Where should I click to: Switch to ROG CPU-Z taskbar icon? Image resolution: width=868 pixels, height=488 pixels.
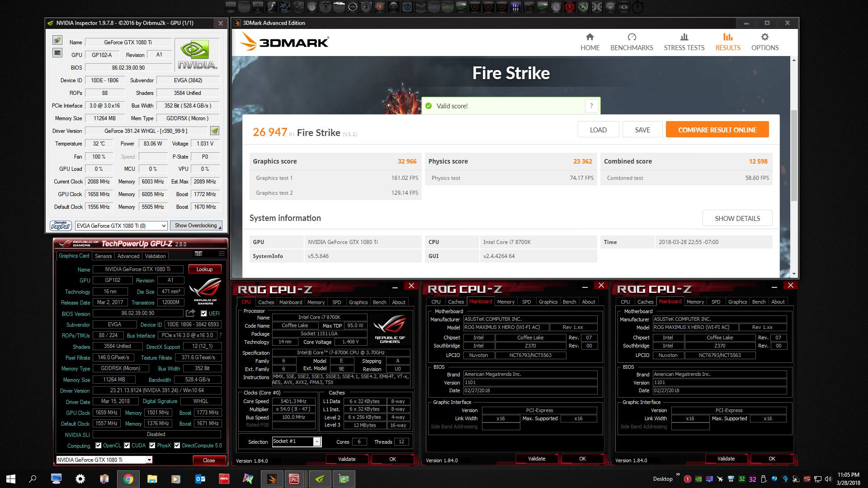coord(294,479)
